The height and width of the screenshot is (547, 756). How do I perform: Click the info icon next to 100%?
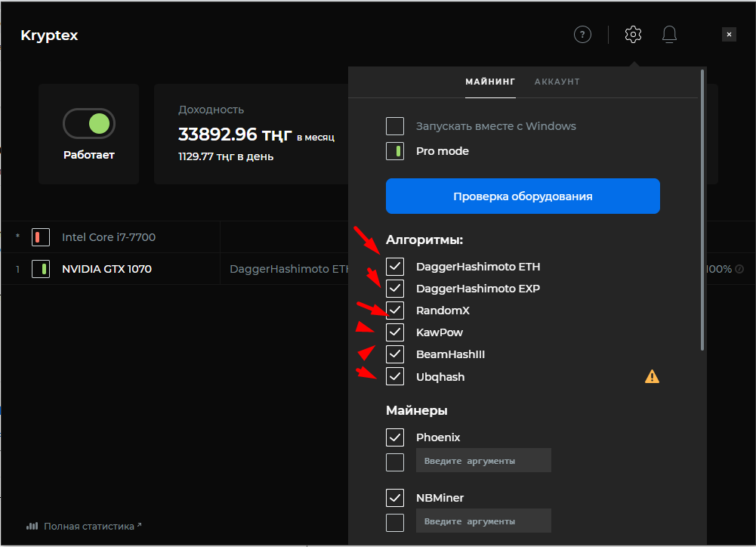click(739, 269)
